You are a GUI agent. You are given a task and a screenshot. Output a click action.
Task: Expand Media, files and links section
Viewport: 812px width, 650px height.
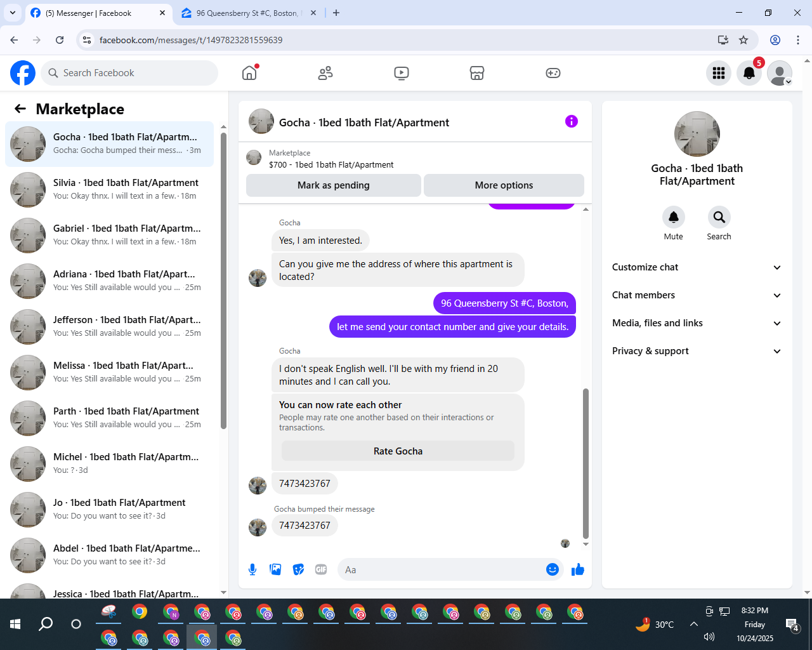point(697,323)
